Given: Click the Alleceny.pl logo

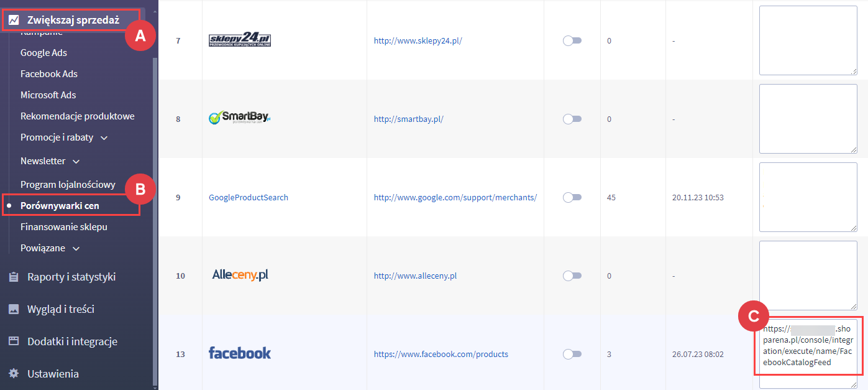Looking at the screenshot, I should (x=240, y=275).
